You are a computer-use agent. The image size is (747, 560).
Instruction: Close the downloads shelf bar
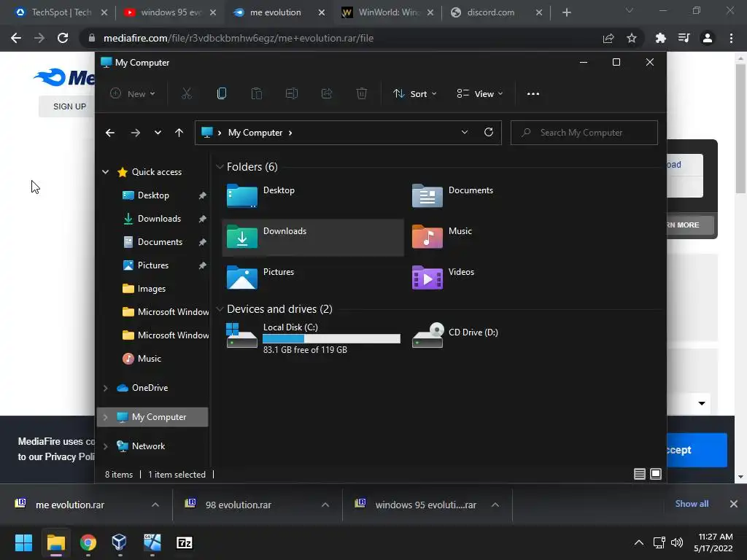733,504
